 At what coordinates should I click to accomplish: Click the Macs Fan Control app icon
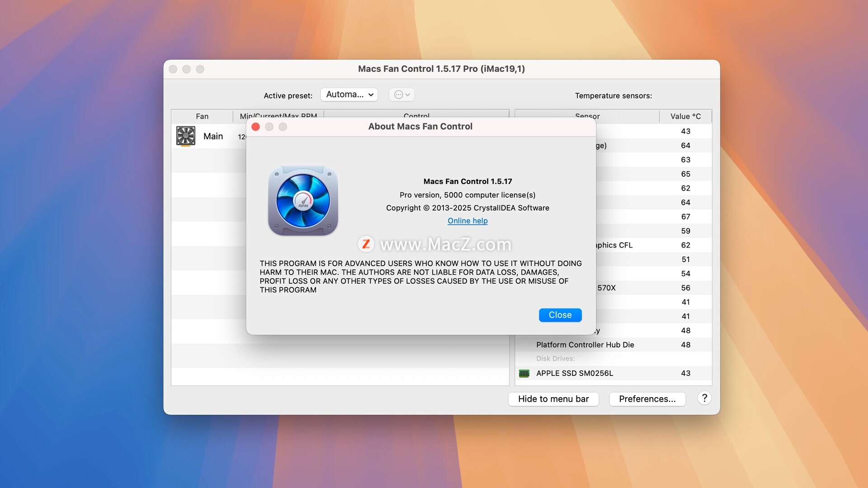pos(303,201)
